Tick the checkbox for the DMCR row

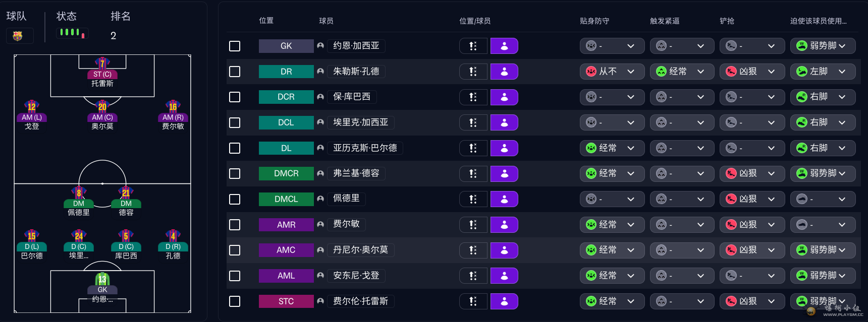click(x=235, y=173)
